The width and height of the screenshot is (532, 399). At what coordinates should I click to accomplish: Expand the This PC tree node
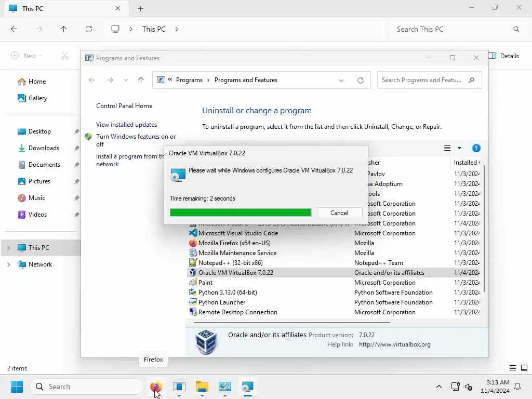coord(8,248)
